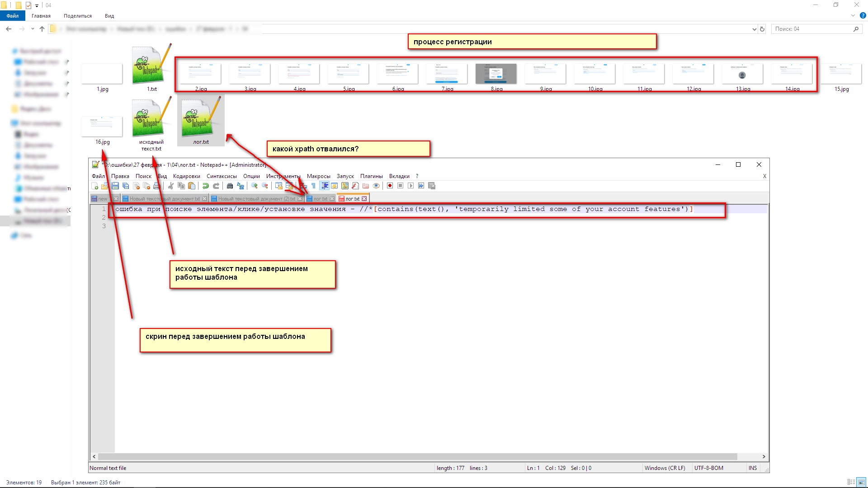Viewport: 868px width, 488px height.
Task: Toggle monitoring with the eye icon
Action: [x=376, y=186]
